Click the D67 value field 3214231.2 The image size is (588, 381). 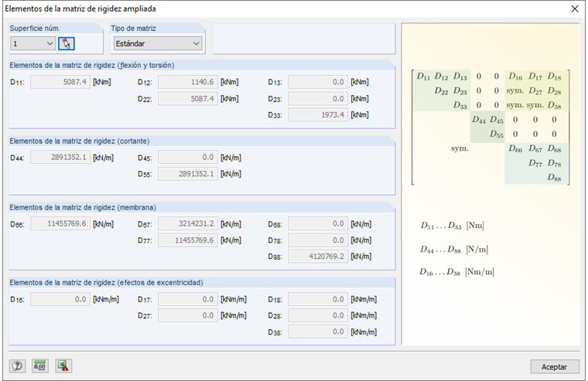[188, 223]
